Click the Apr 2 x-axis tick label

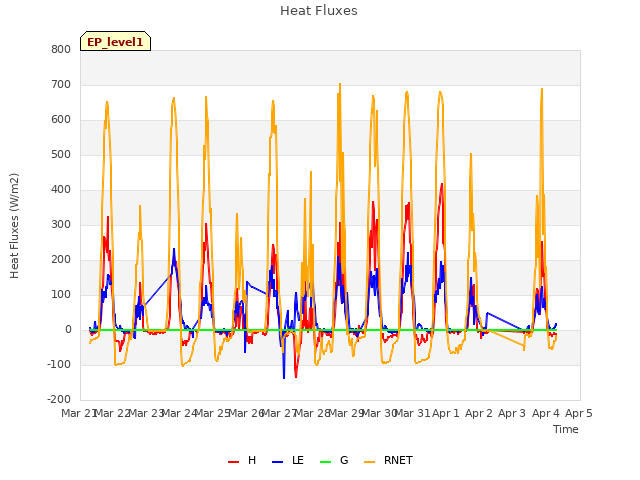tap(479, 413)
